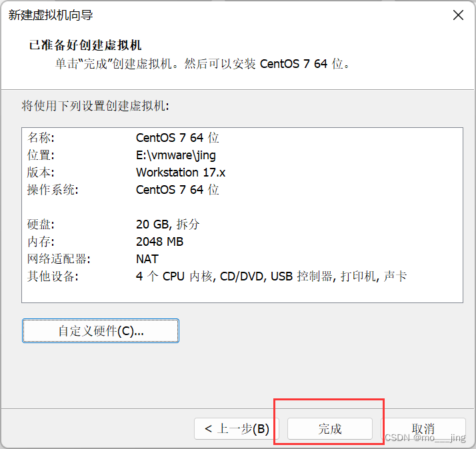Select the 硬盘 value 20 GB, 拆分
Image resolution: width=476 pixels, height=449 pixels.
coord(167,224)
